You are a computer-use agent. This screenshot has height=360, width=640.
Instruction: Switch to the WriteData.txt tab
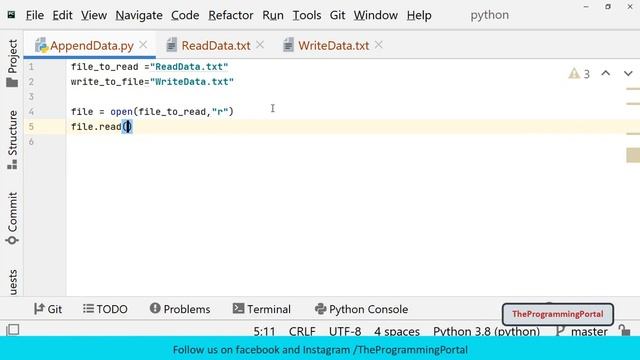tap(333, 45)
